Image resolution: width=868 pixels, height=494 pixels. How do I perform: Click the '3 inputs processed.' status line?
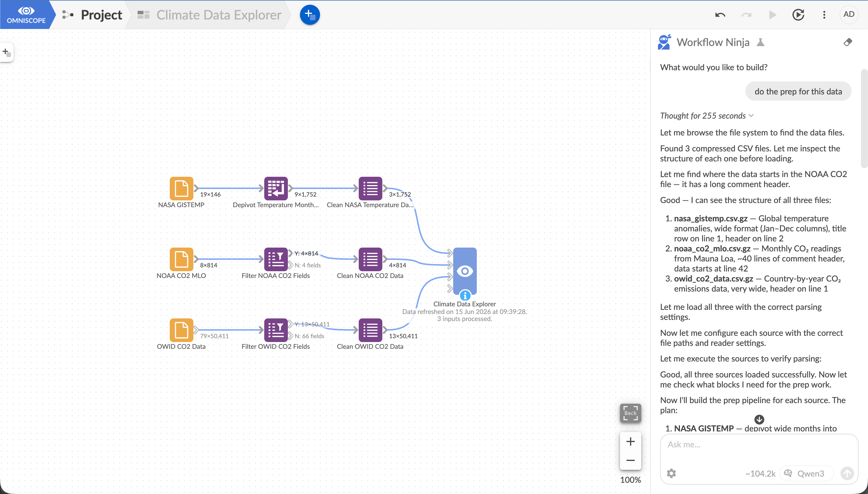(x=464, y=319)
